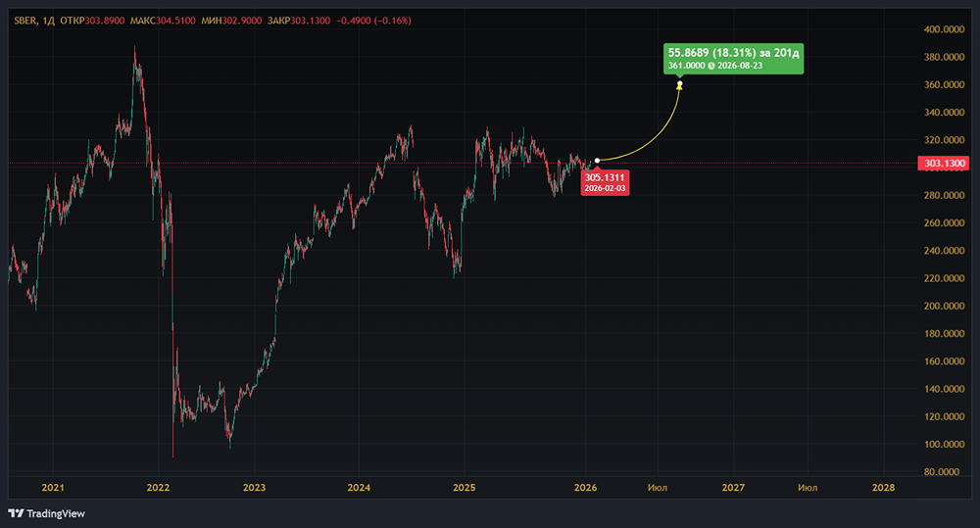Click the green 18.31% forecast label
Viewport: 980px width, 528px height.
(733, 59)
